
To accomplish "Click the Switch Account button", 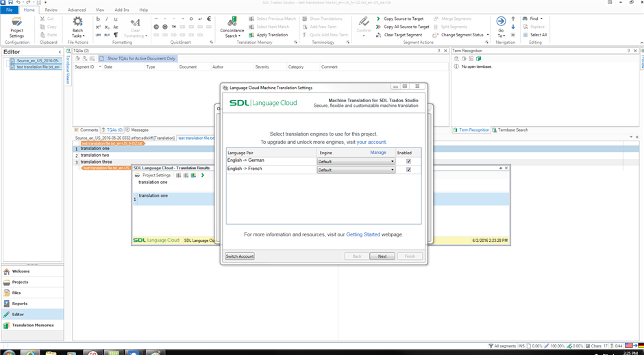I will [240, 256].
